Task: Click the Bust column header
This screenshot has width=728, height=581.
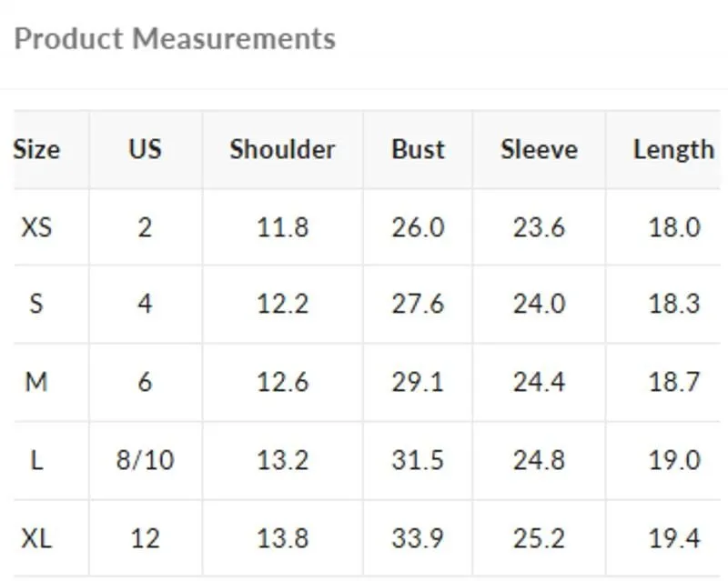Action: [418, 149]
